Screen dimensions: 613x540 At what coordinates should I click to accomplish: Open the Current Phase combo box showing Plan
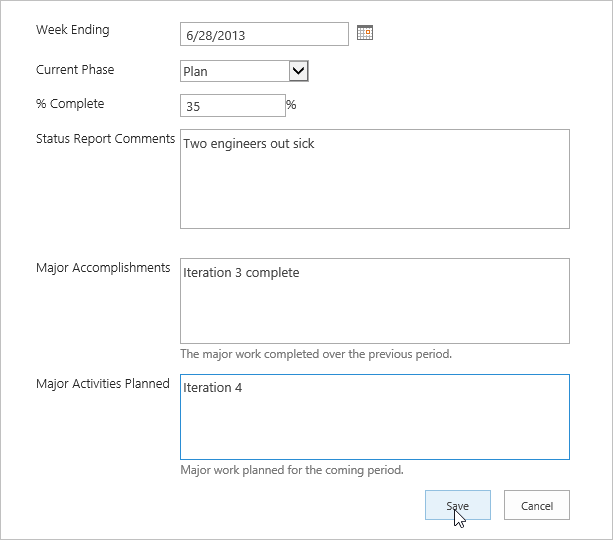coord(235,71)
